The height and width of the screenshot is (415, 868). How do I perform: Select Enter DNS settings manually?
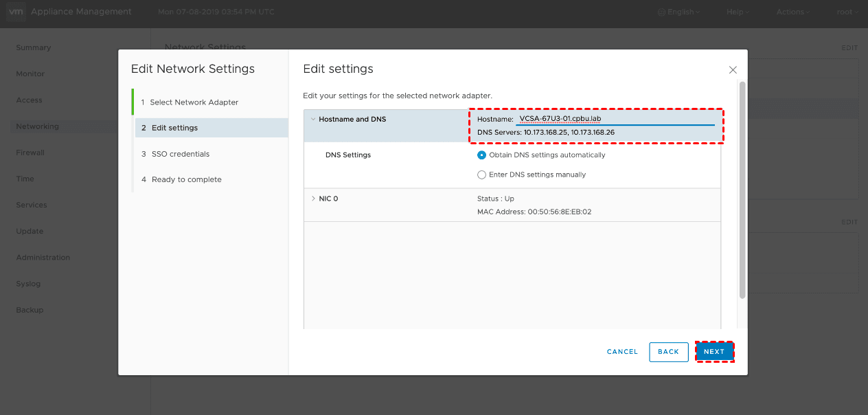coord(482,175)
